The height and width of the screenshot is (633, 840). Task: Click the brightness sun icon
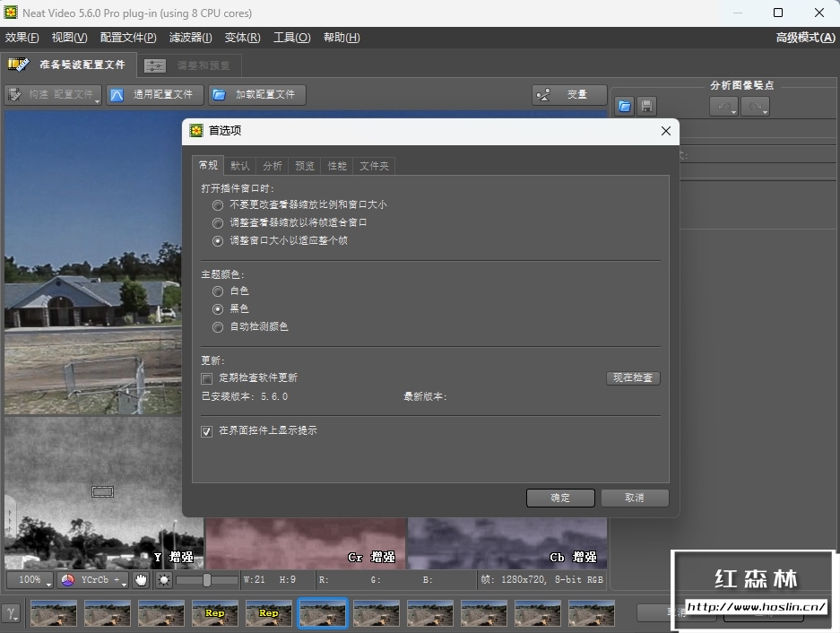[164, 580]
